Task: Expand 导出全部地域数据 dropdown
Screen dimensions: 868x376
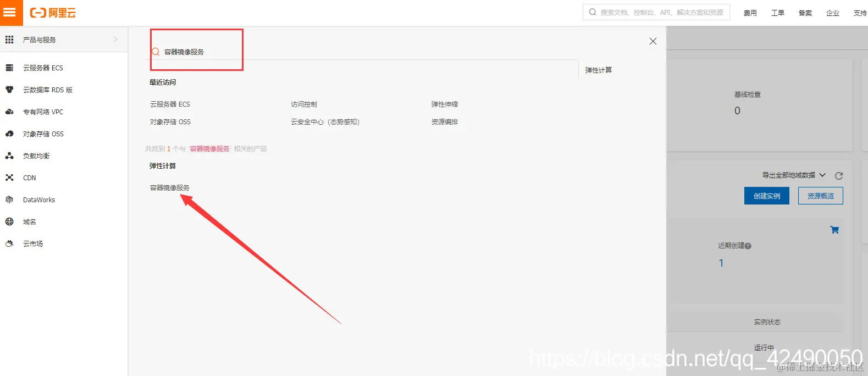Action: (x=794, y=175)
